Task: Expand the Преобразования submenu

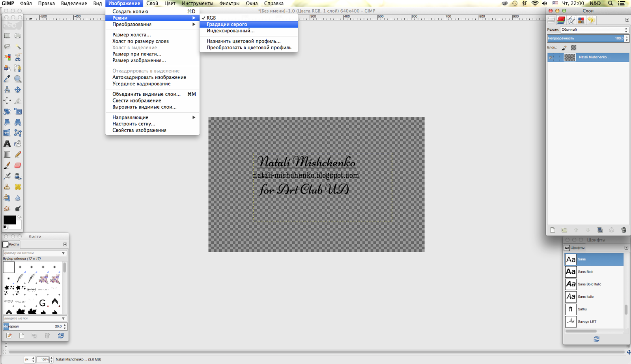Action: 152,24
